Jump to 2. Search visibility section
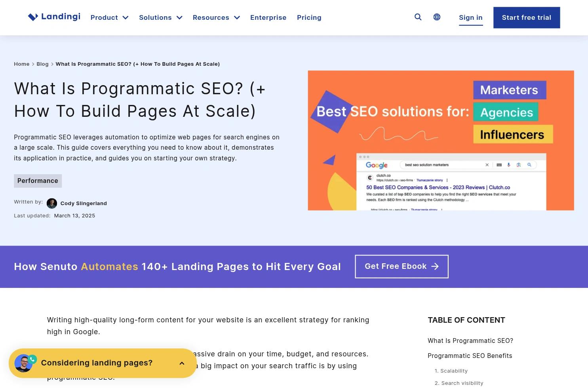 [459, 383]
